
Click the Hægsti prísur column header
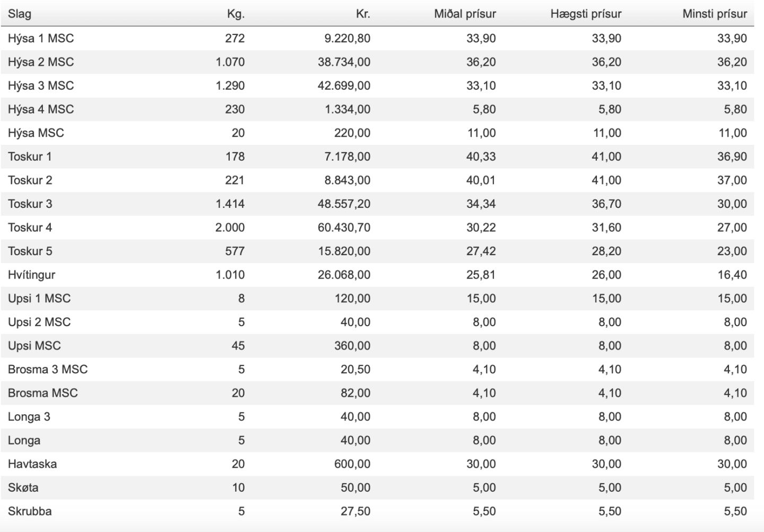point(586,14)
